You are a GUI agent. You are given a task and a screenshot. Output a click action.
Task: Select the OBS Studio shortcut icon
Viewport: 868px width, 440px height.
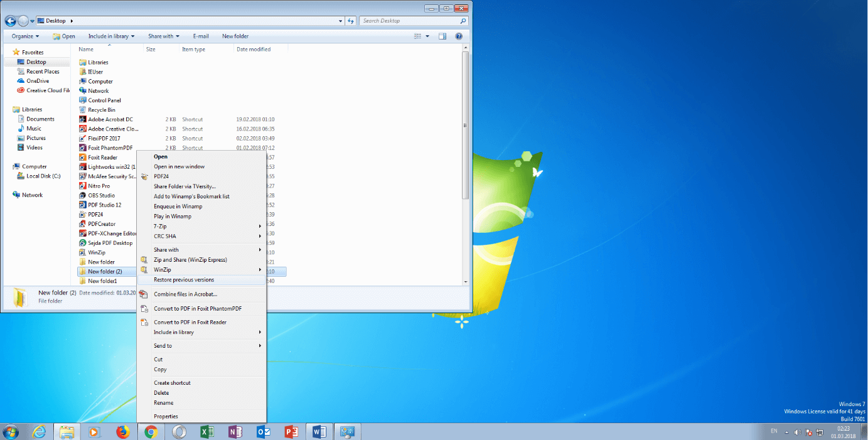coord(83,195)
